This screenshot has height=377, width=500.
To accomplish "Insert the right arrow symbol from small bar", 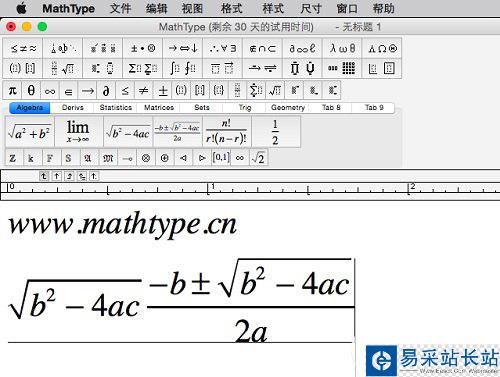I will coord(87,90).
